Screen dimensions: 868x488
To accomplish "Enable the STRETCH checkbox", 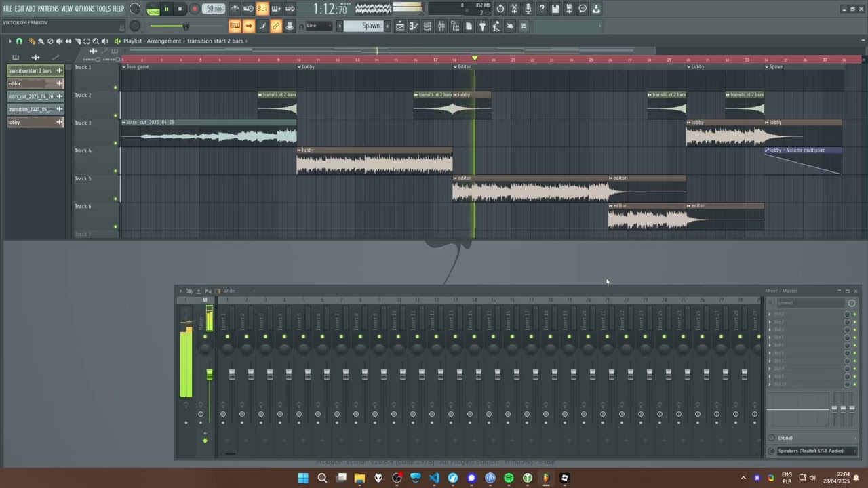I will point(118,59).
